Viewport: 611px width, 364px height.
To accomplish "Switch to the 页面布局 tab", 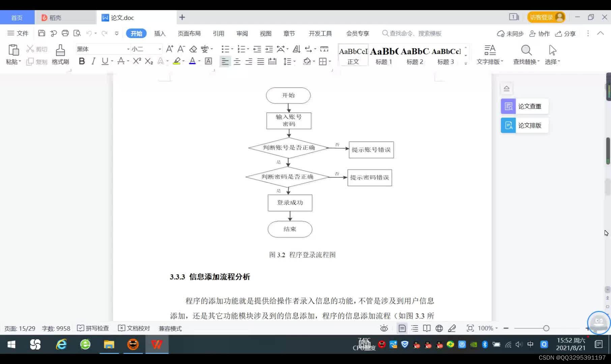I will click(189, 33).
